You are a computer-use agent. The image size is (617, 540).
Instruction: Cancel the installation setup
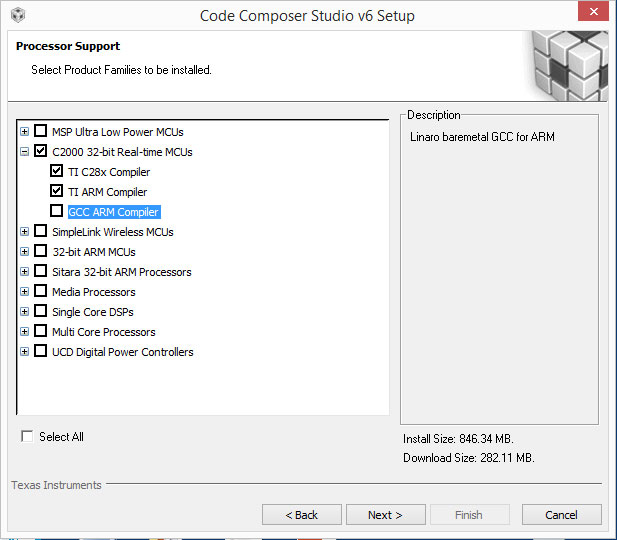click(x=562, y=515)
